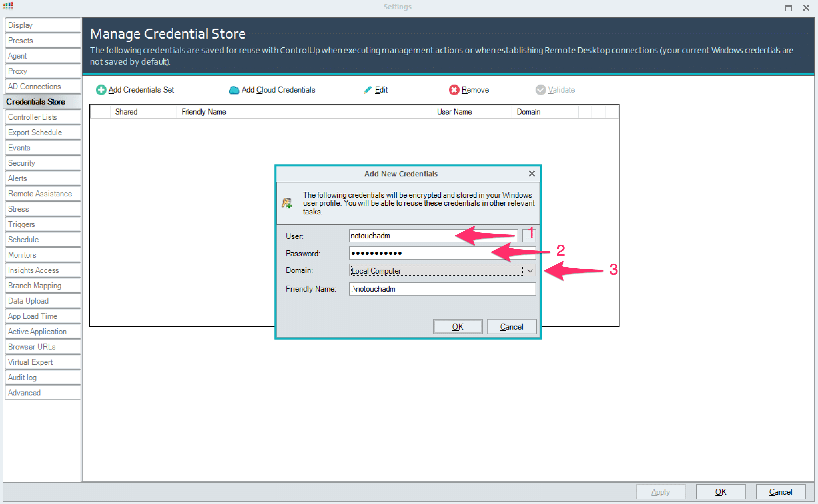Click the Add Cloud Credentials cloud icon
The image size is (818, 504).
(234, 90)
